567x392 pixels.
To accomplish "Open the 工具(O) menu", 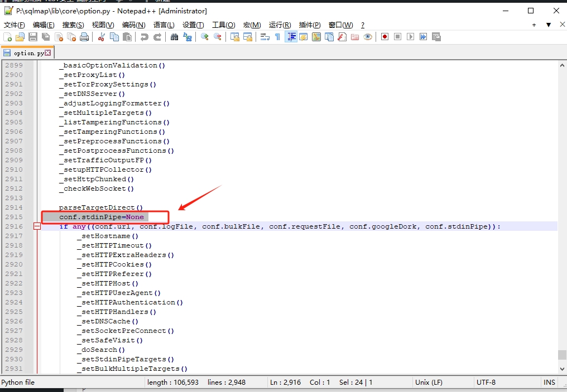I will (x=223, y=25).
